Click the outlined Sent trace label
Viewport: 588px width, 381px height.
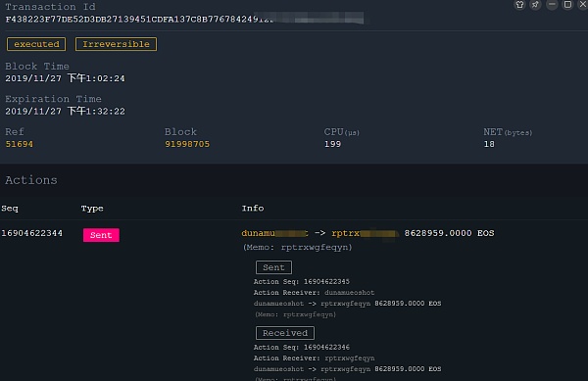pos(273,267)
